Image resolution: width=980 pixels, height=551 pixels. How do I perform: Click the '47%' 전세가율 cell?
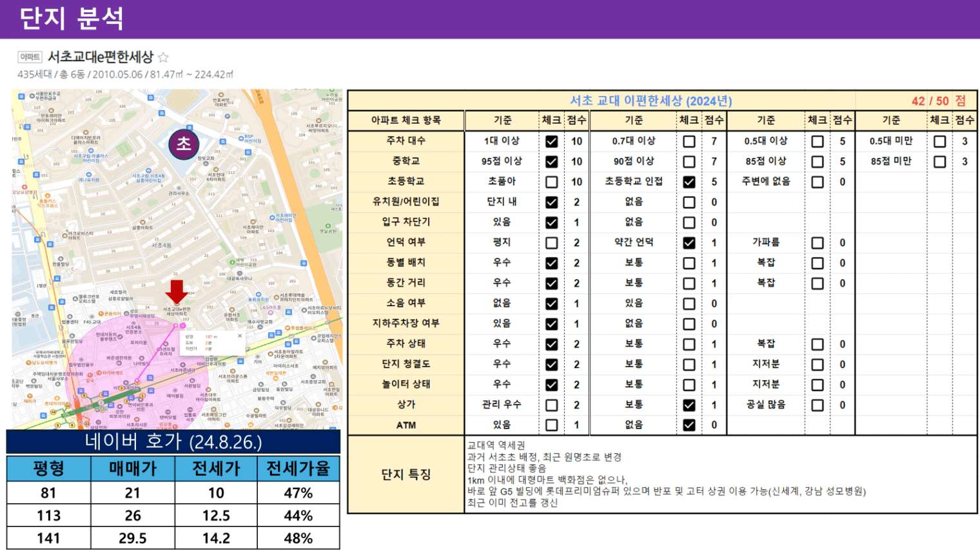click(x=299, y=493)
